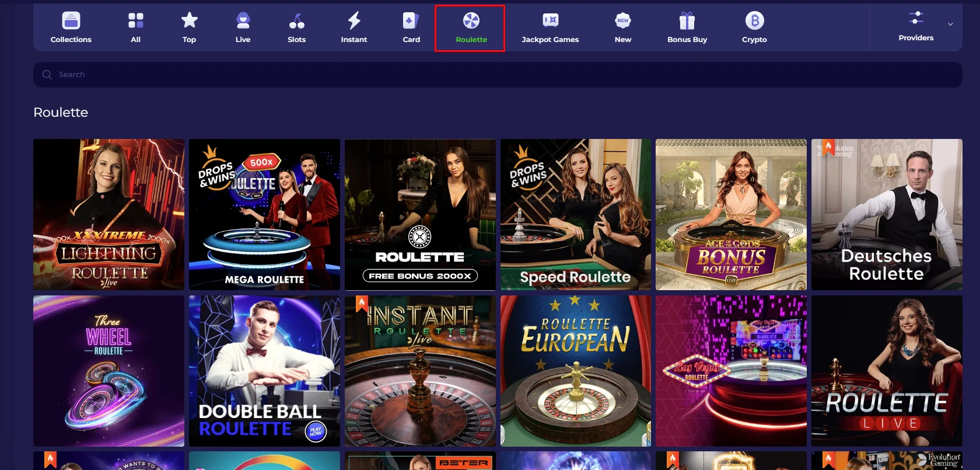This screenshot has height=470, width=980.
Task: Open the Bonus Buy gift icon
Action: click(x=687, y=20)
